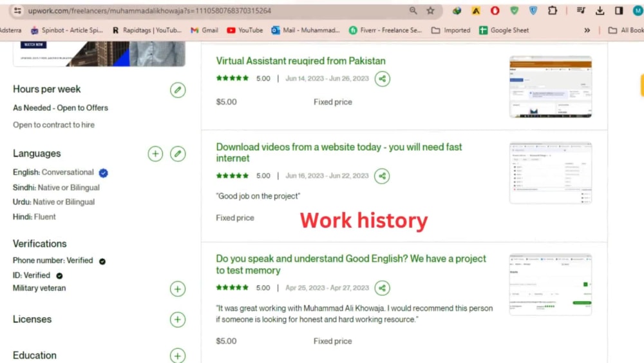Open Google Sheet bookmark
The image size is (644, 363).
coord(504,30)
